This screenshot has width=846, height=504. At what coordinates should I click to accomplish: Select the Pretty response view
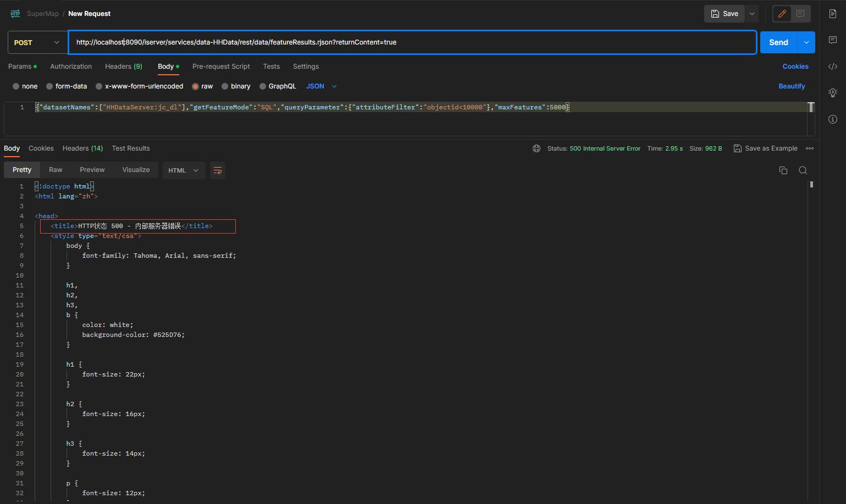(x=22, y=170)
